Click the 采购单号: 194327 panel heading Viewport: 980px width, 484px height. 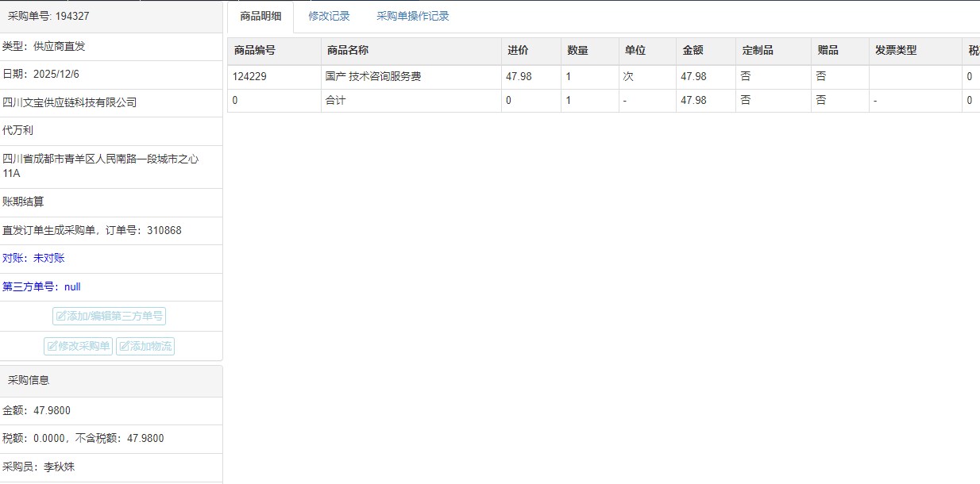(x=48, y=16)
